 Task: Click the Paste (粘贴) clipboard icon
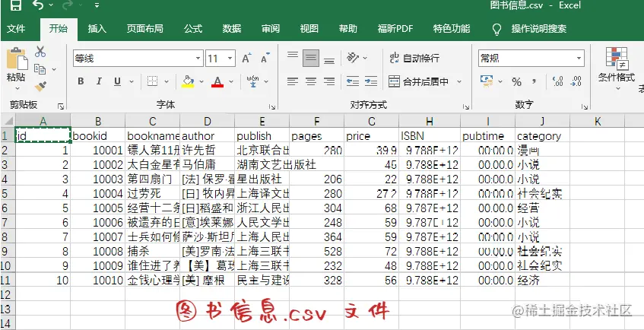point(17,59)
